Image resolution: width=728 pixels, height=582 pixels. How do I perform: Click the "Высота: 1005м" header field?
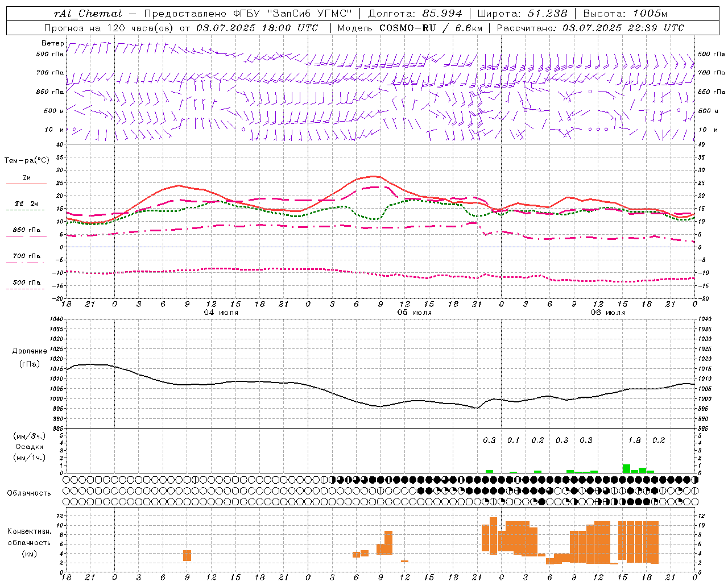click(625, 14)
